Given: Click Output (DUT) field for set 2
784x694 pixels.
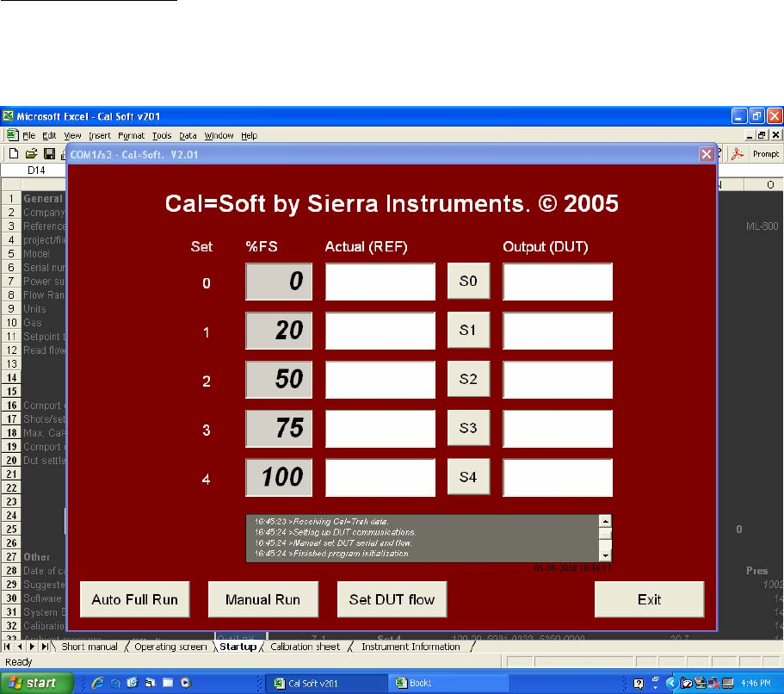Looking at the screenshot, I should pyautogui.click(x=558, y=380).
